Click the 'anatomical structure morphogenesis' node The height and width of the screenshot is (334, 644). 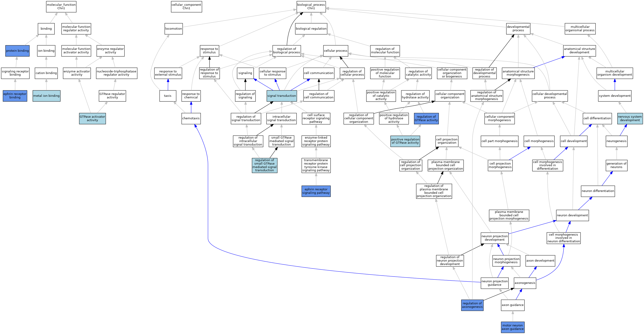point(518,73)
